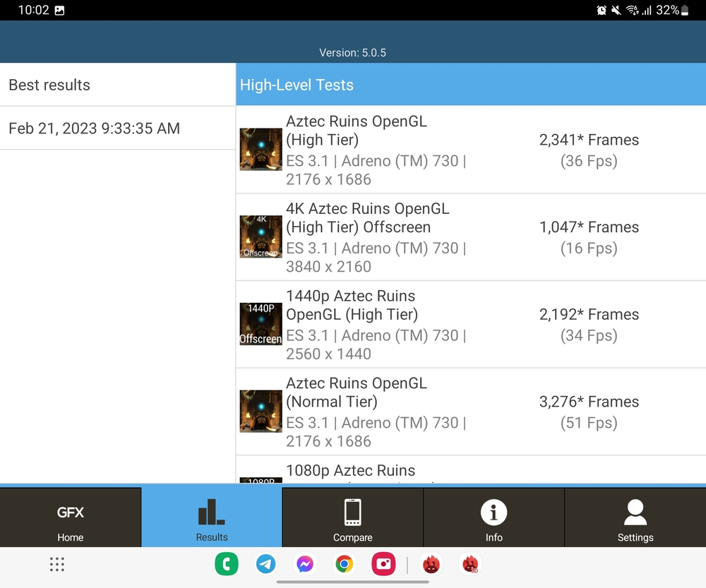Open the Aztec Ruins OpenGL High Tier thumbnail

click(x=261, y=150)
